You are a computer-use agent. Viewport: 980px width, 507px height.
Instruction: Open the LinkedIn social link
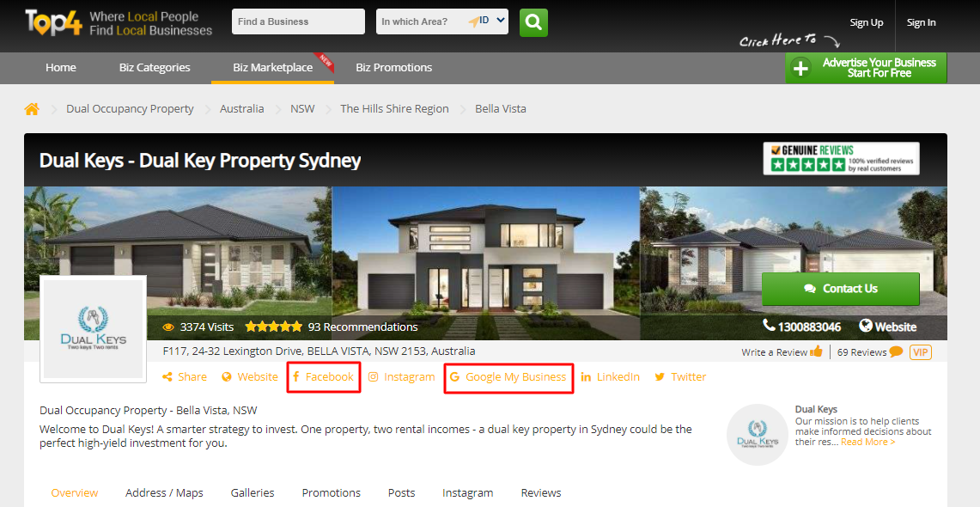point(610,377)
